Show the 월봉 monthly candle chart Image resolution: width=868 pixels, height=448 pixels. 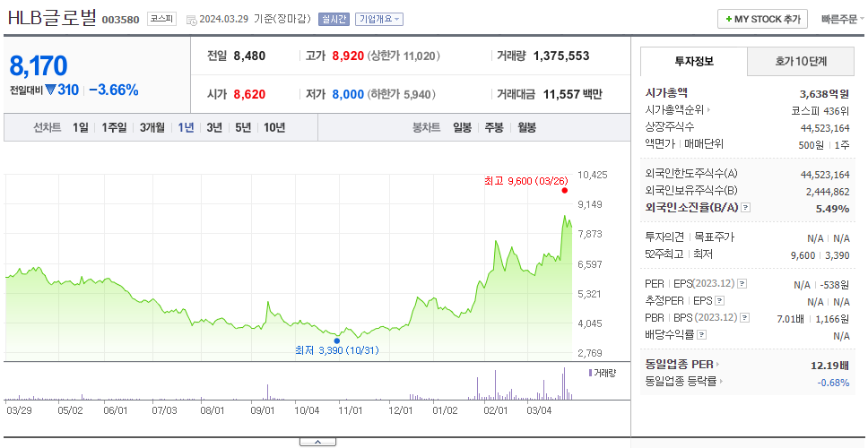coord(527,128)
